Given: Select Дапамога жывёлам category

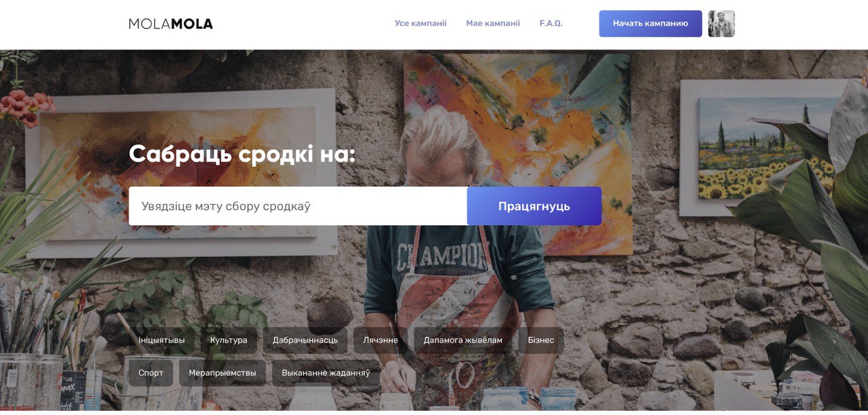Looking at the screenshot, I should (x=463, y=340).
